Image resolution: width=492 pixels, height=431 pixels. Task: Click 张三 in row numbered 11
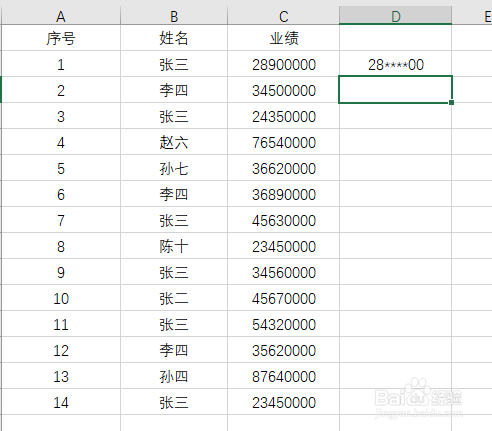click(174, 324)
